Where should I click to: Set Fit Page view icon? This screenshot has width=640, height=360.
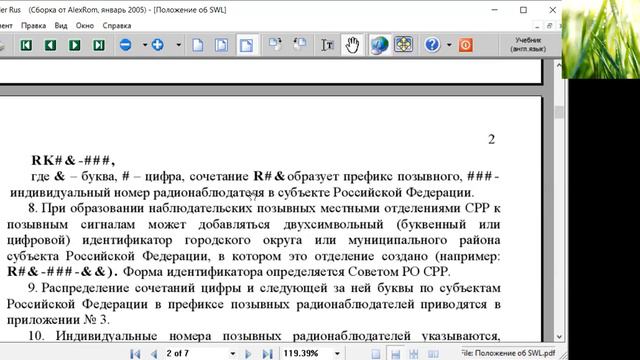pos(222,45)
